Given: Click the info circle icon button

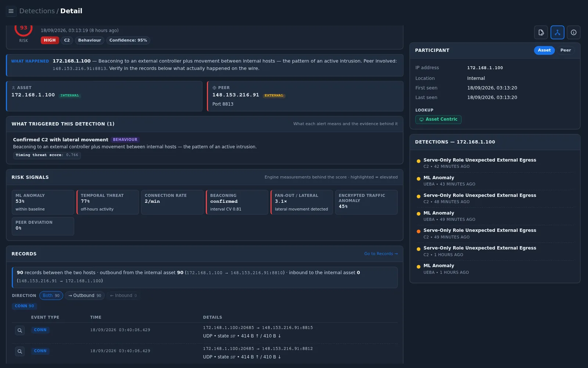Looking at the screenshot, I should [573, 32].
